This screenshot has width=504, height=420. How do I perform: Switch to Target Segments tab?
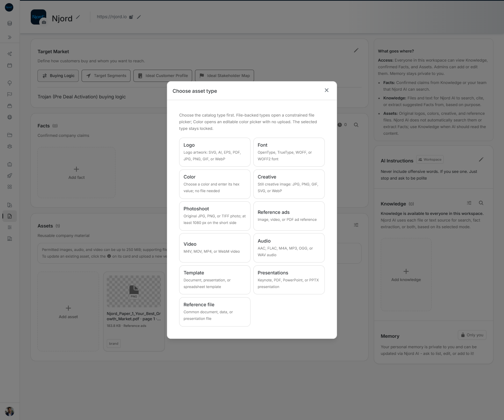pyautogui.click(x=106, y=76)
